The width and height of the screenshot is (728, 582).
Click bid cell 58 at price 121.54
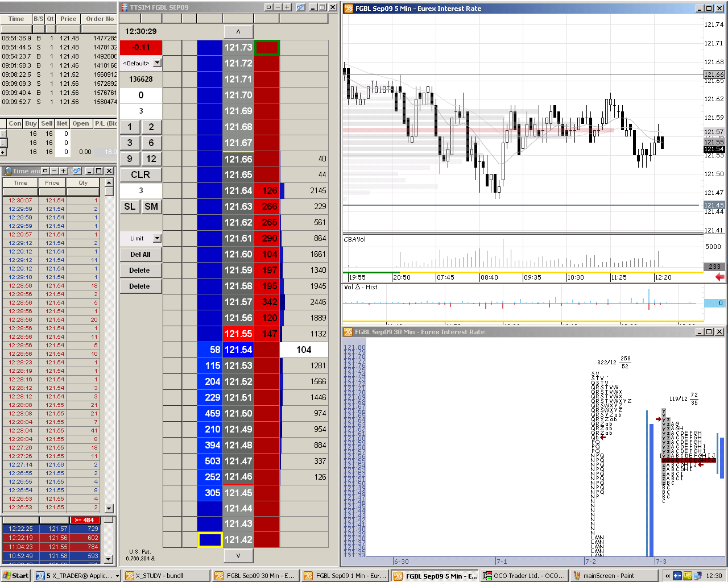[x=209, y=350]
